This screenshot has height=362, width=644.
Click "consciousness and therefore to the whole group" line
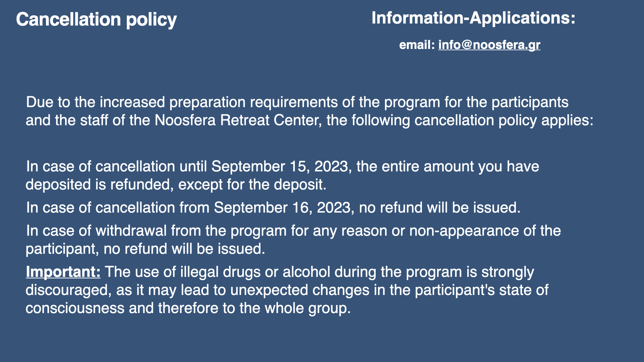click(188, 308)
